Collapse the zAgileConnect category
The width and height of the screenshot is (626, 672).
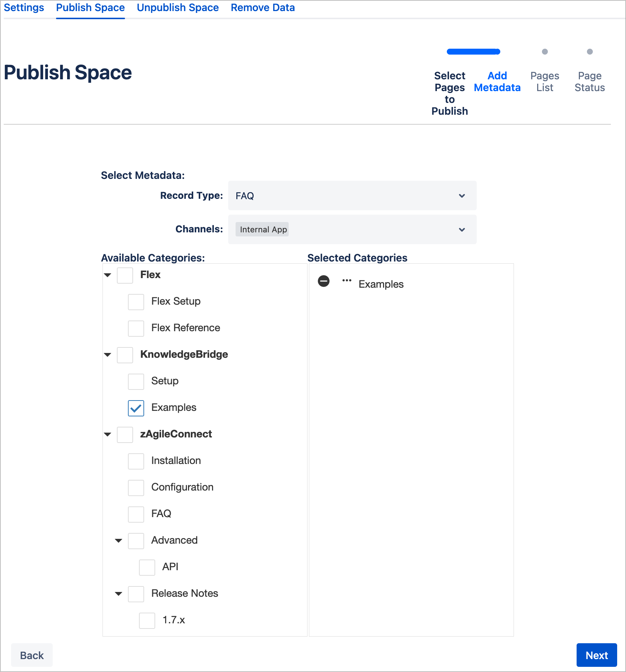108,434
